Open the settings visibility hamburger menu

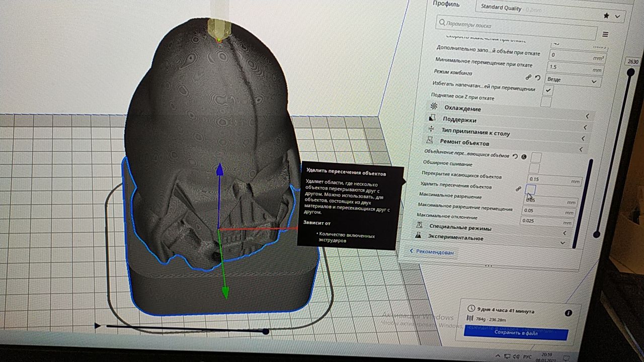[x=606, y=35]
